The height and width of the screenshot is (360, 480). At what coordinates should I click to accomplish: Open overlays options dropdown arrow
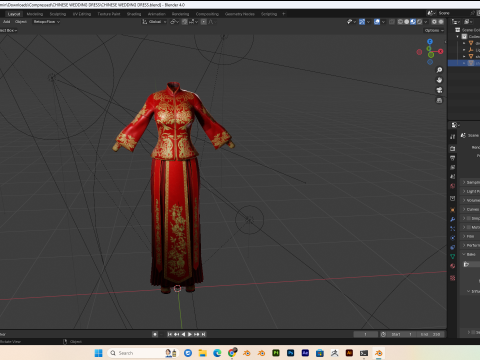[x=383, y=22]
